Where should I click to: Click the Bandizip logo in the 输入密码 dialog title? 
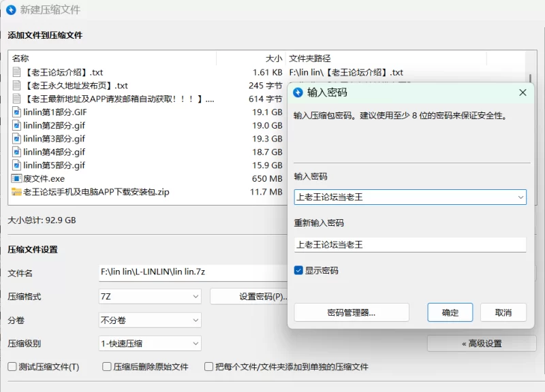(298, 93)
